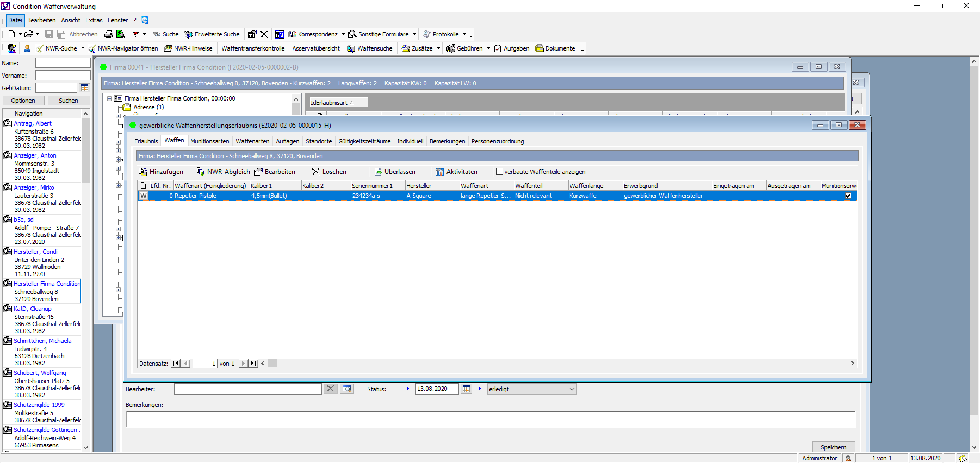Screen dimensions: 980x463
Task: Open the Waffensuche toolbar item
Action: 370,48
